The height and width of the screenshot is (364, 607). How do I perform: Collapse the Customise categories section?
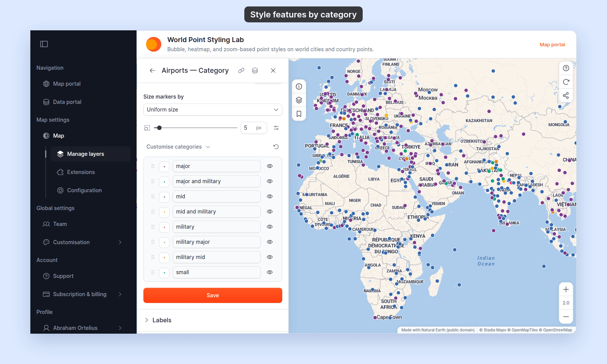[178, 147]
